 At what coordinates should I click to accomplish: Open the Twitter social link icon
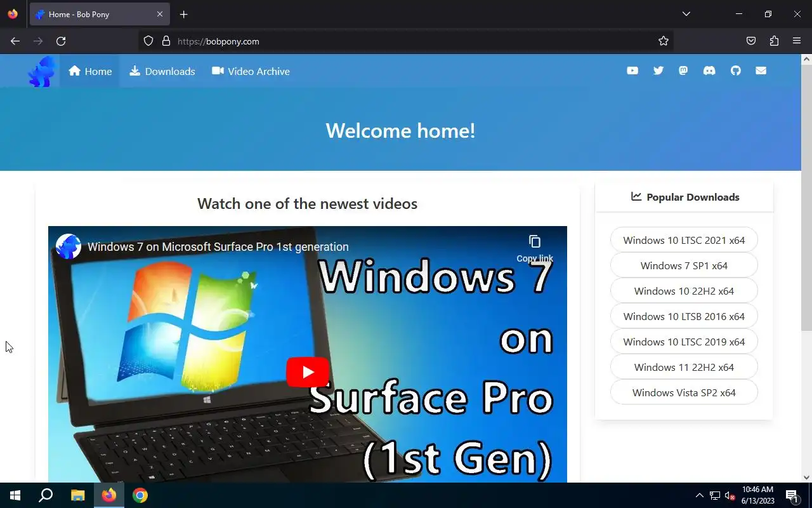coord(658,70)
